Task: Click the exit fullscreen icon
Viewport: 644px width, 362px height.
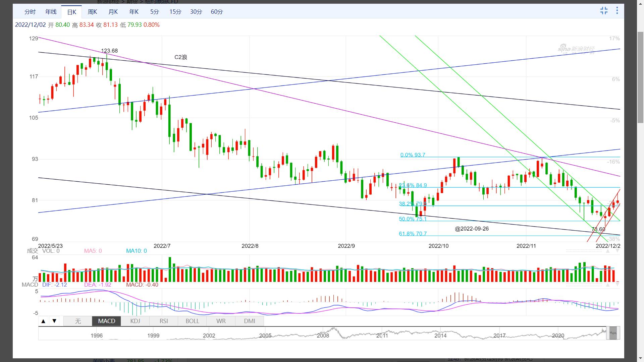Action: pyautogui.click(x=604, y=11)
